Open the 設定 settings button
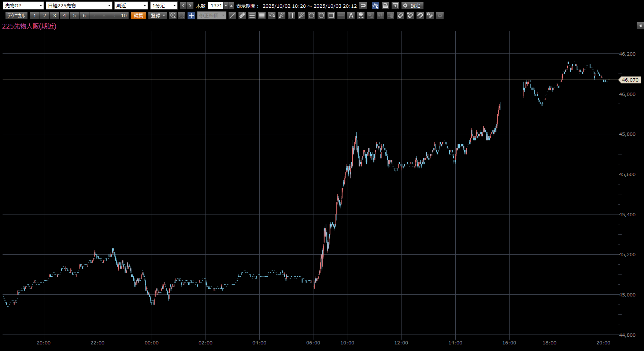This screenshot has width=644, height=351. tap(412, 5)
